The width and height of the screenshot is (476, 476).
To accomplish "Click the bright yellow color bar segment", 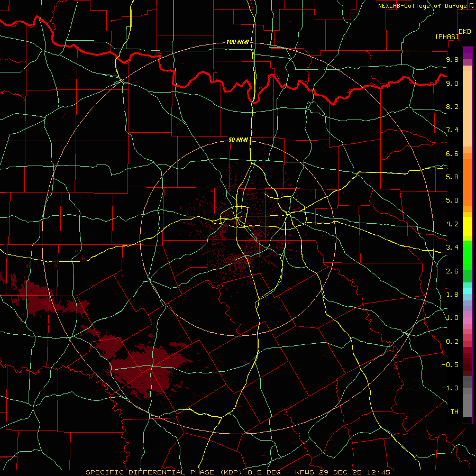I will 467,226.
